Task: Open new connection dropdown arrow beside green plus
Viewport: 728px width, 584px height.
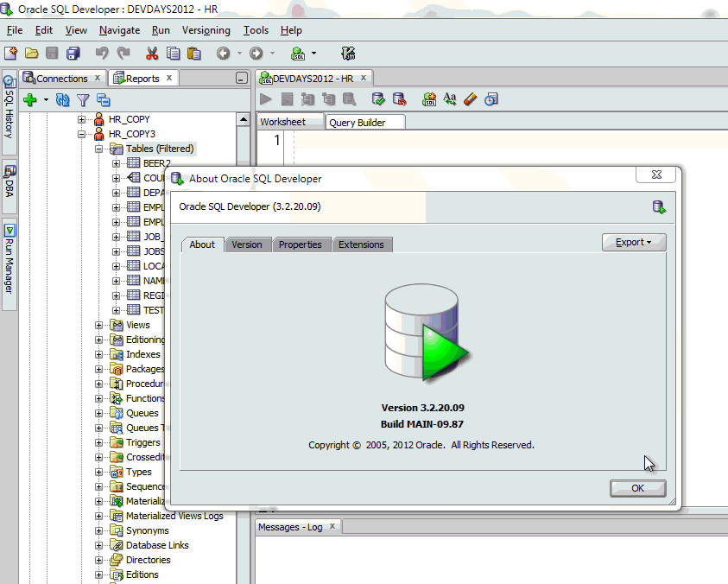Action: coord(46,100)
